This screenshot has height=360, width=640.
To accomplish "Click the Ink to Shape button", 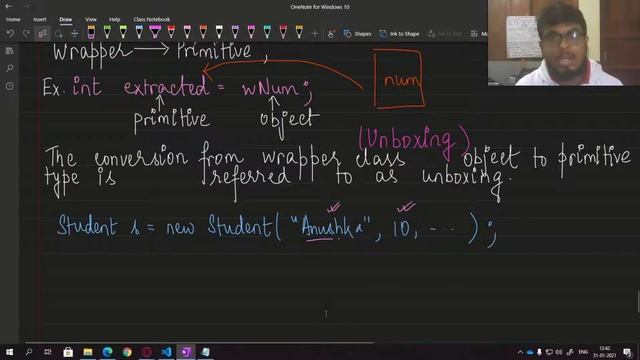I will pos(399,33).
